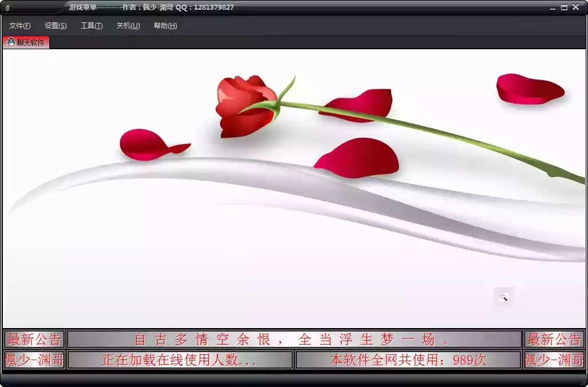
Task: Maximize the 游戏菜单 window
Action: (x=564, y=7)
